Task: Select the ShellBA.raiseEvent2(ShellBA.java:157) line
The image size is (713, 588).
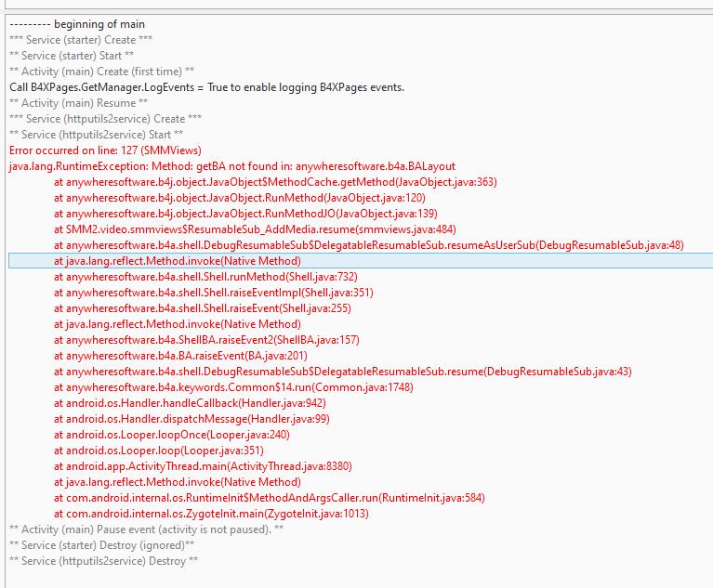Action: (x=206, y=340)
